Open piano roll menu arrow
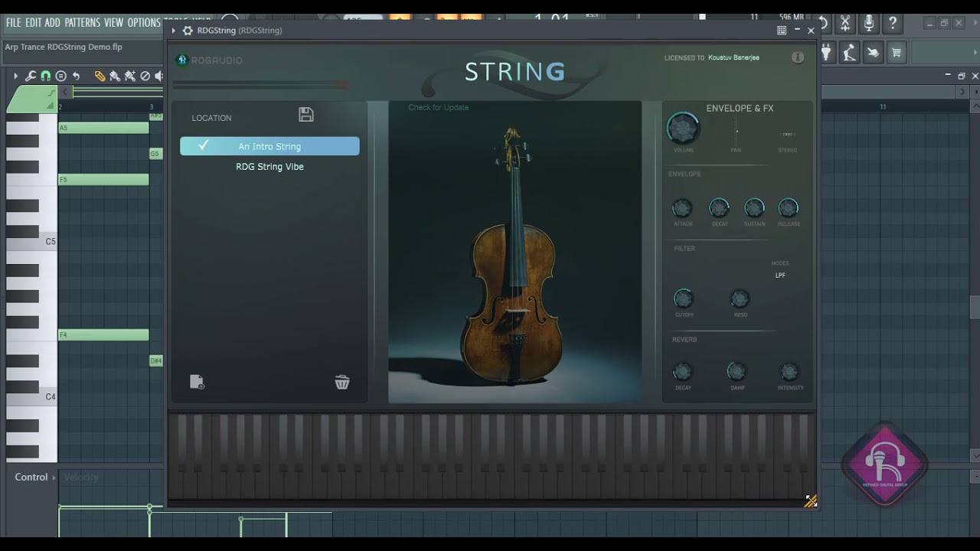The height and width of the screenshot is (551, 980). [x=15, y=76]
